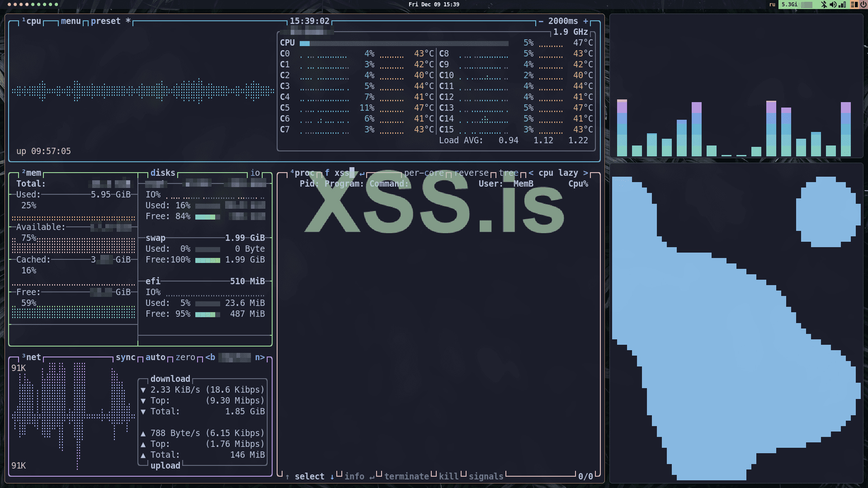Select the next network interface with n>
Viewport: 868px width, 488px height.
[x=259, y=357]
